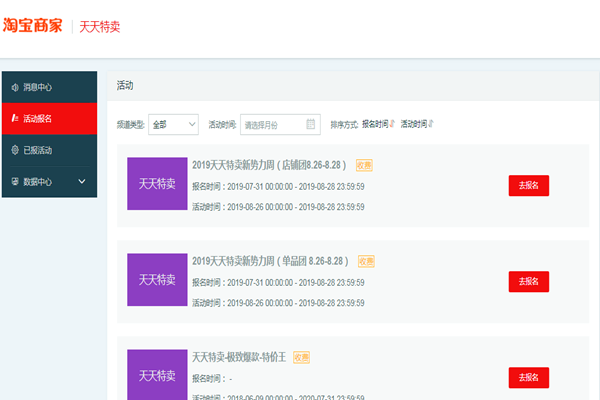Click 报名时间 line of 单品团 activity
The image size is (600, 400).
(278, 283)
